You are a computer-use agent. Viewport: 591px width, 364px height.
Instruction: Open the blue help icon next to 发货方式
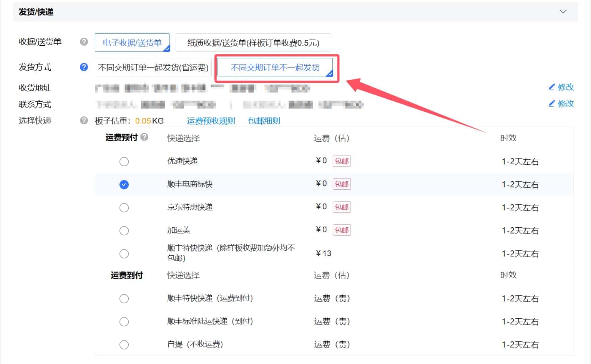(84, 67)
